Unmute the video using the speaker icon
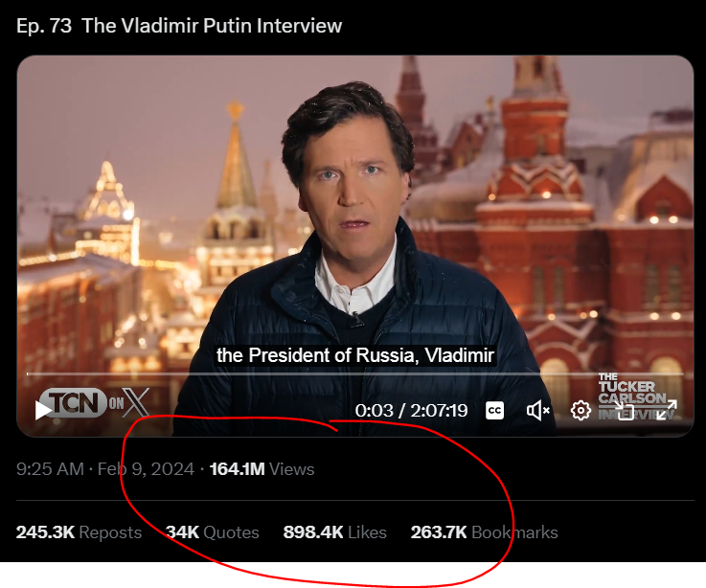The height and width of the screenshot is (588, 706). tap(537, 411)
